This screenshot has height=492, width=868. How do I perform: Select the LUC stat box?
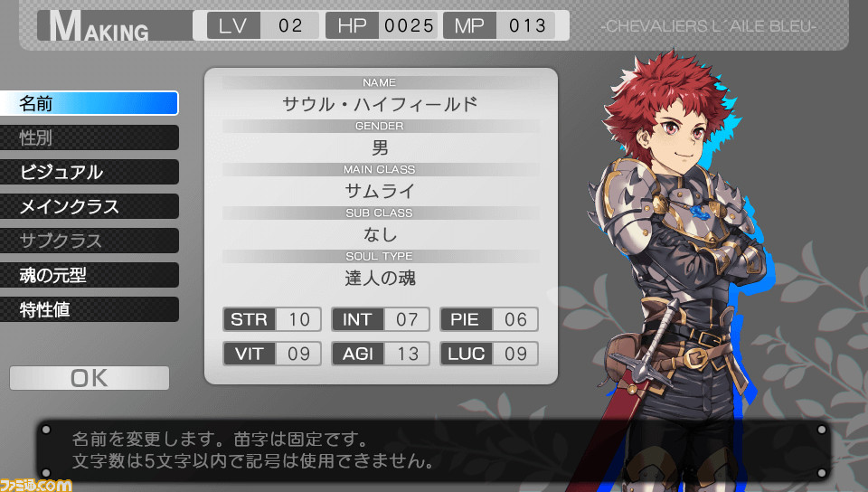(x=489, y=354)
